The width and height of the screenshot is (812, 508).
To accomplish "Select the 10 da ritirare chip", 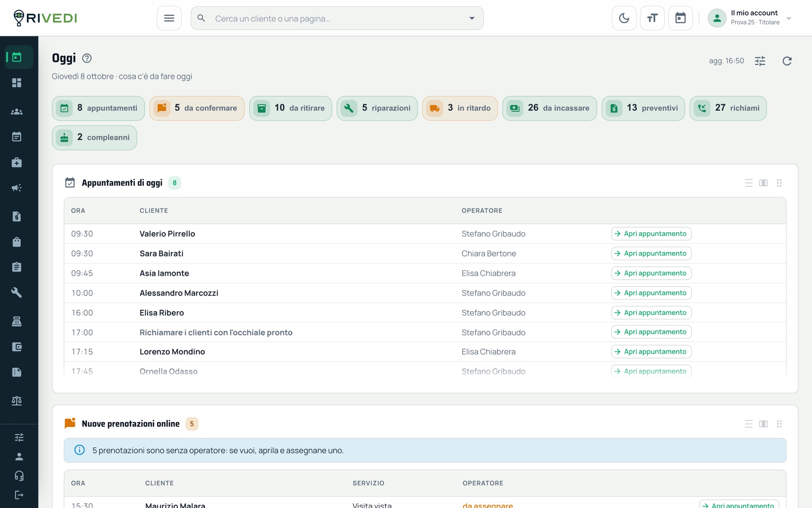I will (x=291, y=108).
